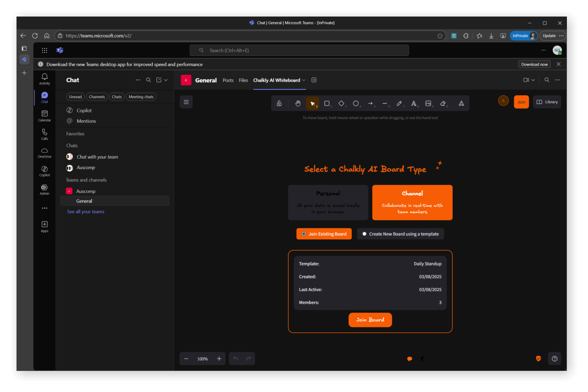Toggle the canvas lock icon
The width and height of the screenshot is (588, 392).
pos(279,104)
